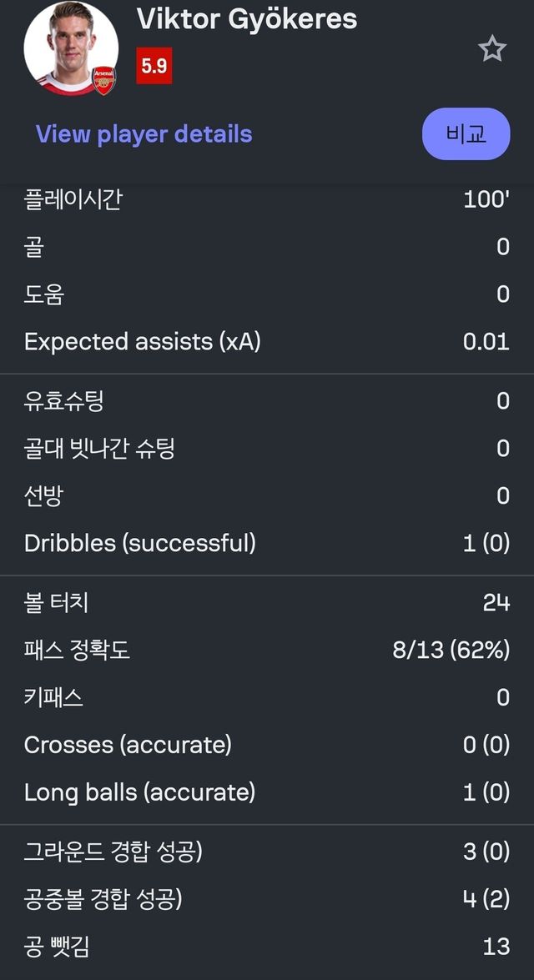Click the 도움 stat row

(x=267, y=294)
